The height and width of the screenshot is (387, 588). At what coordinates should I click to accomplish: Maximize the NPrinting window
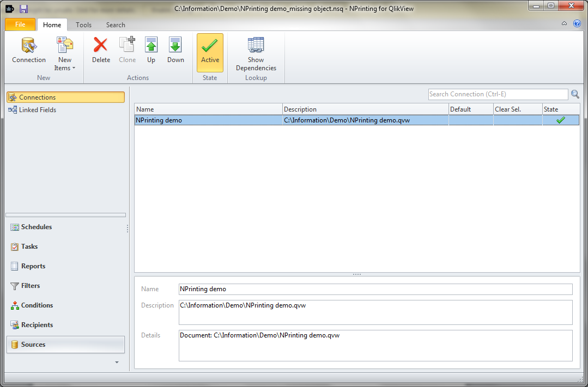[551, 6]
